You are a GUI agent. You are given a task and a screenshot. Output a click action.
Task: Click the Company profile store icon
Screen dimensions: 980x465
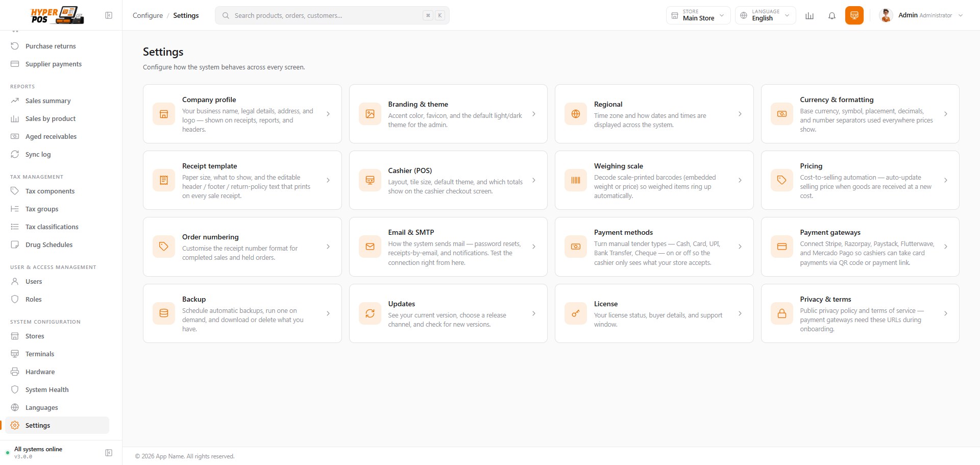click(164, 114)
